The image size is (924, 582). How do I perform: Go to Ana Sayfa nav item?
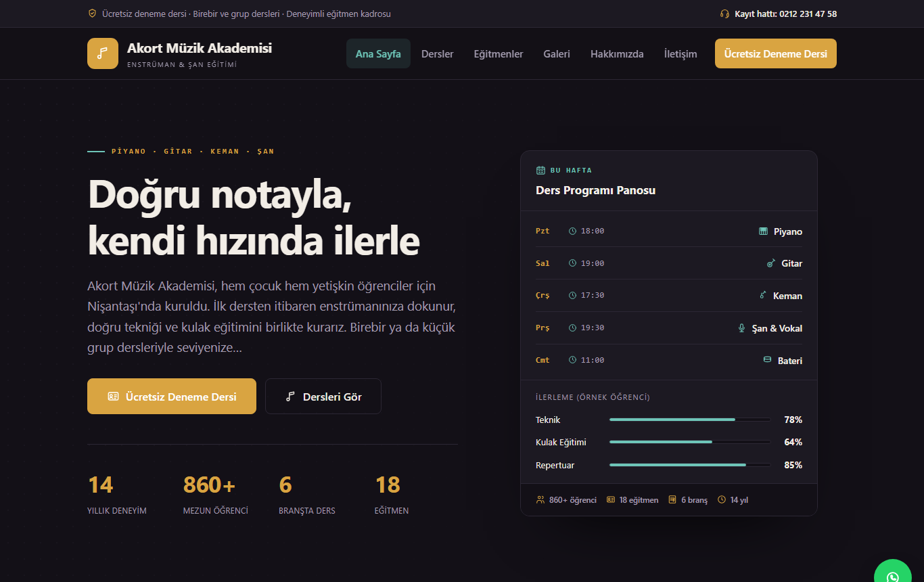pyautogui.click(x=378, y=53)
